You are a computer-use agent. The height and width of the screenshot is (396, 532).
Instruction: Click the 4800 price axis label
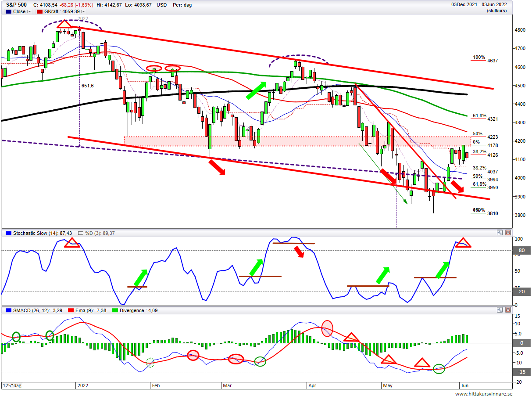520,30
